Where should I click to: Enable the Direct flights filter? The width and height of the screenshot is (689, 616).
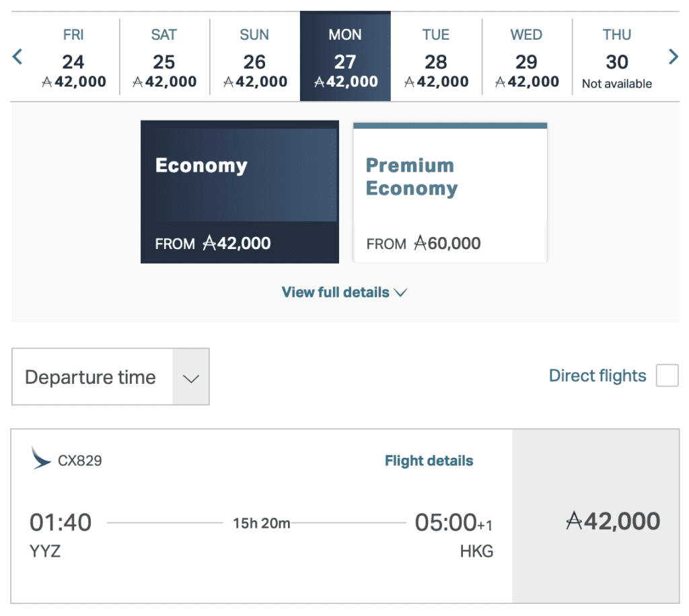click(667, 376)
